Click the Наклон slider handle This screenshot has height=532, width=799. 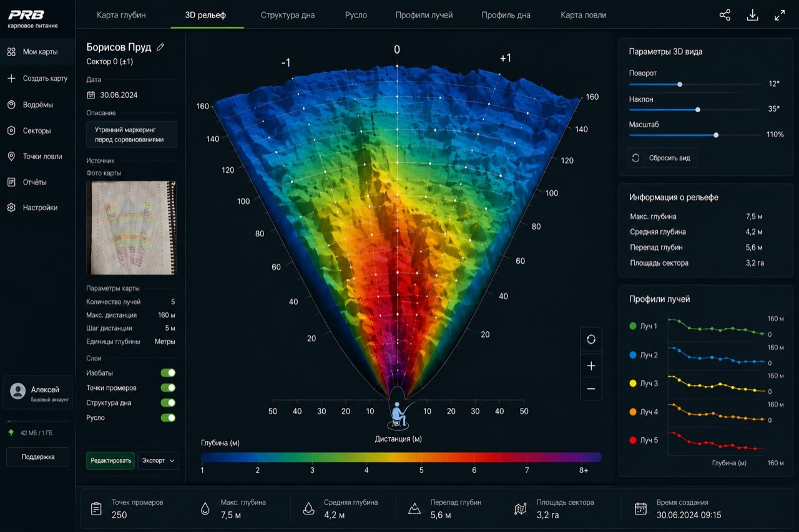tap(698, 110)
